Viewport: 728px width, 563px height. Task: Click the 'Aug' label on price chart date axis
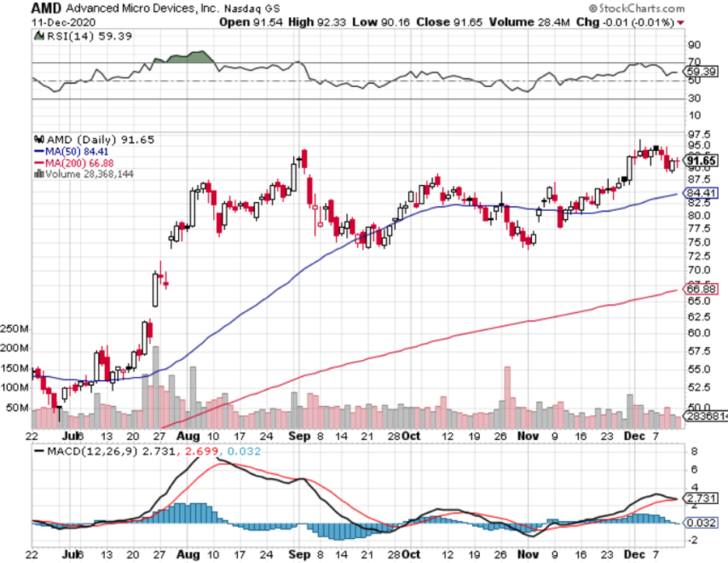point(188,436)
